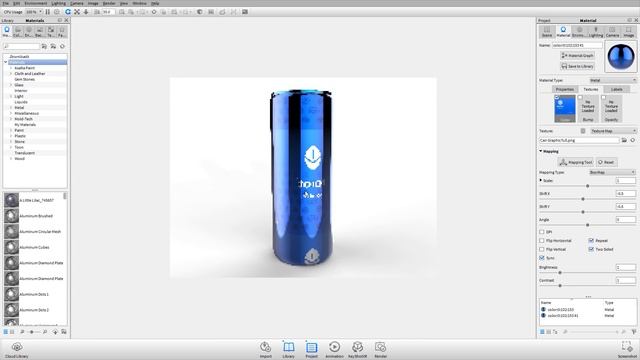Open the Colors library tab icon

pyautogui.click(x=18, y=31)
